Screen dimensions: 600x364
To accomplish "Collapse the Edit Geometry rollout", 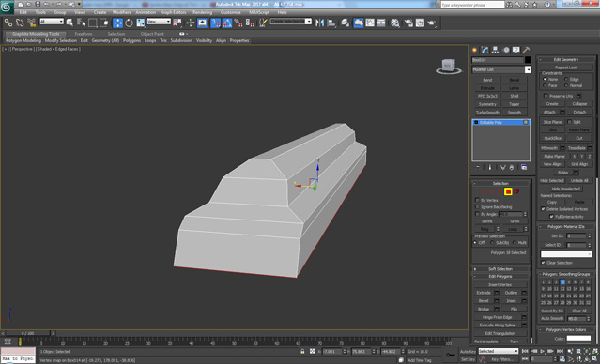I will pos(566,60).
